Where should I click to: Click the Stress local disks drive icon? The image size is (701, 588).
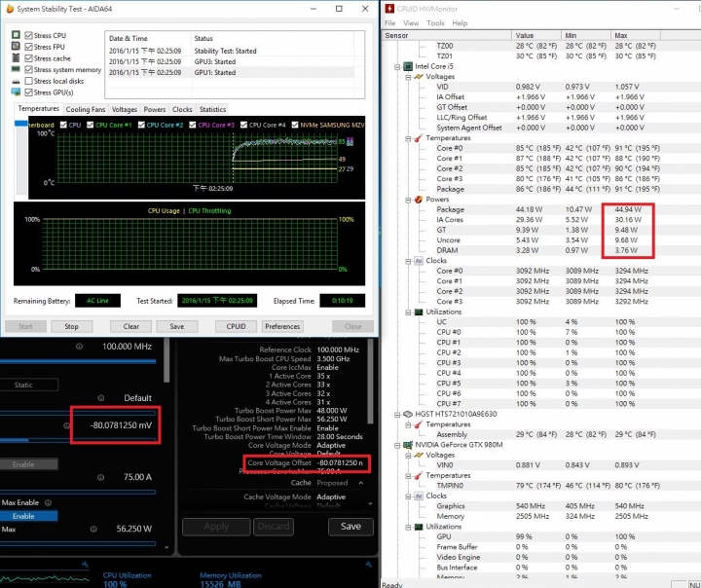coord(16,81)
